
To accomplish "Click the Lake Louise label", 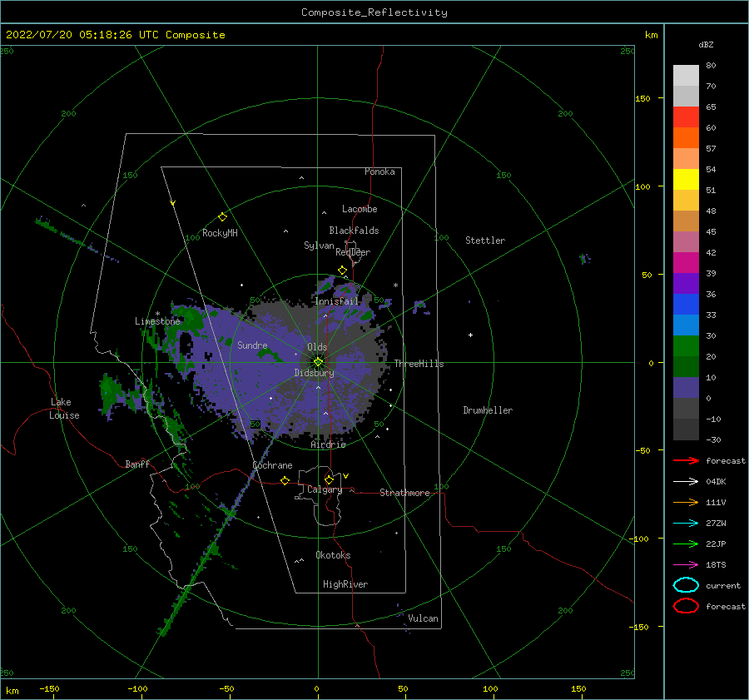I will 64,409.
